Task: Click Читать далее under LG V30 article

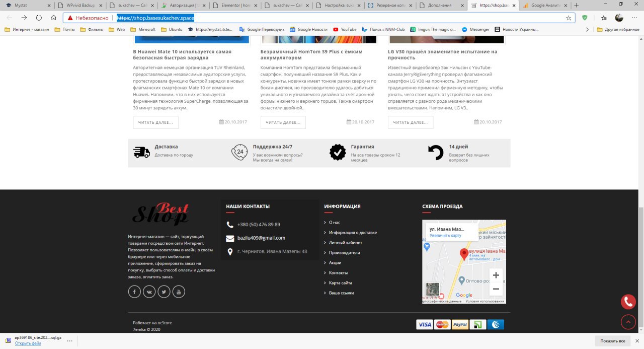Action: [411, 122]
